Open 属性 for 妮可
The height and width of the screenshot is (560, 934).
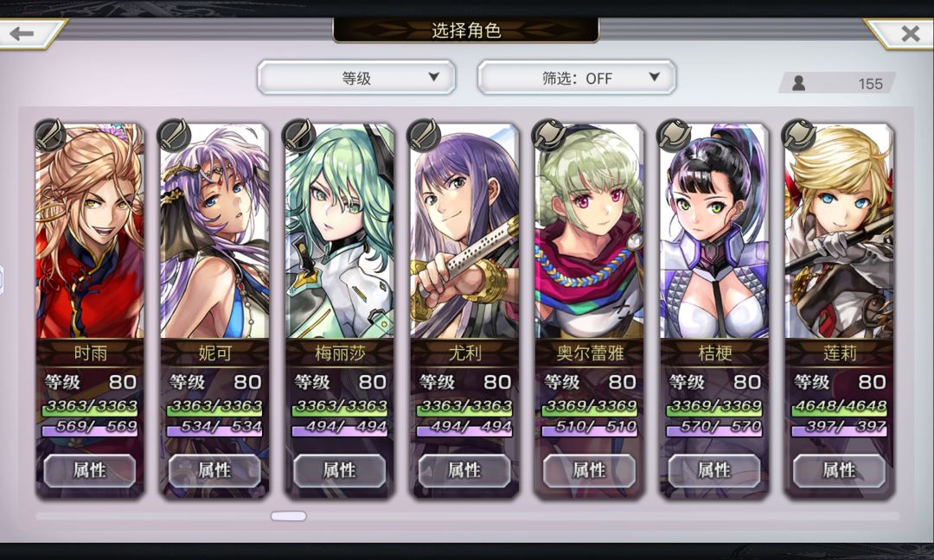pyautogui.click(x=215, y=470)
